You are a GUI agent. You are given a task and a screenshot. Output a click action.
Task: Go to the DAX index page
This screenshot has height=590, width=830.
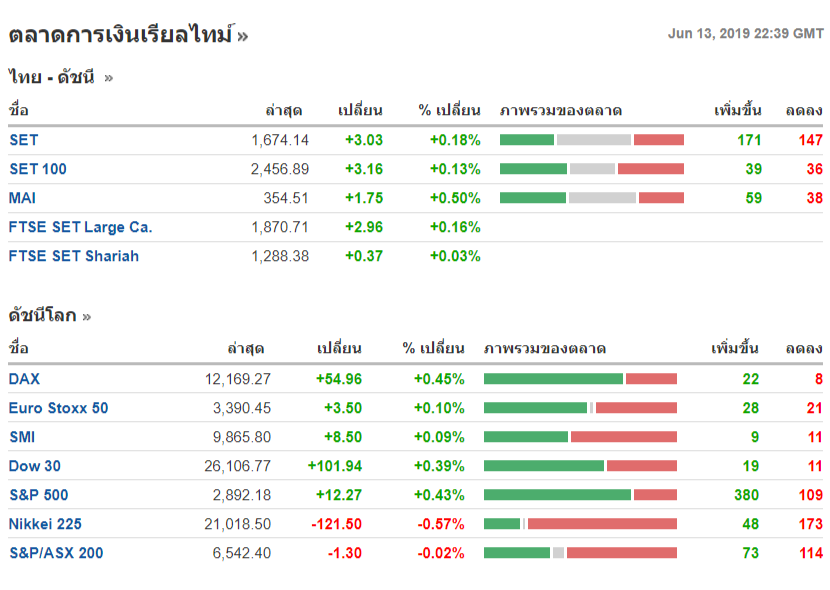click(x=25, y=379)
